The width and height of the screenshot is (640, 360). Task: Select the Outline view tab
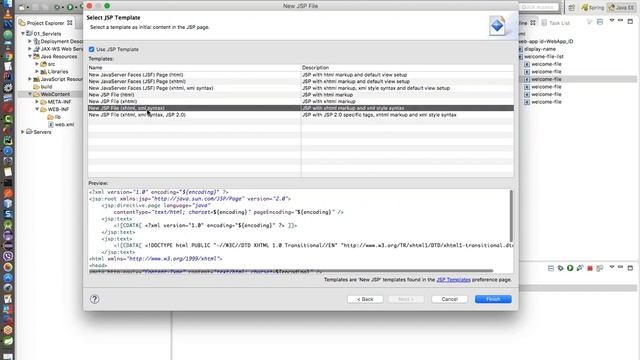tap(527, 23)
